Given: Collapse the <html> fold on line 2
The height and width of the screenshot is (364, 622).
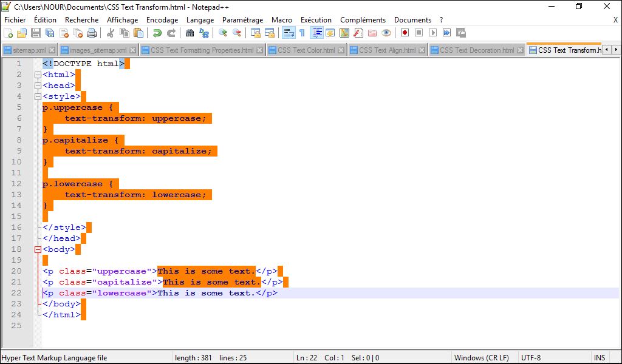Looking at the screenshot, I should [x=38, y=75].
